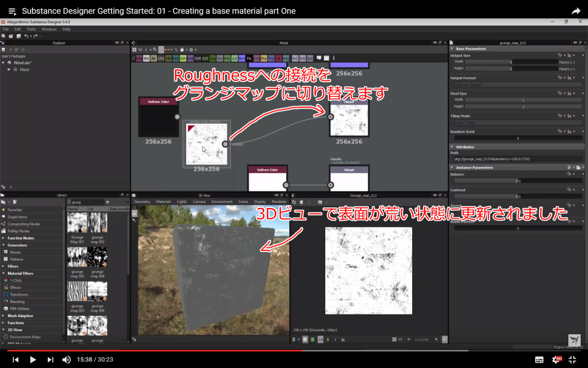Viewport: 588px width, 368px height.
Task: Insert a Levels node using Lvl button
Action: 235,58
